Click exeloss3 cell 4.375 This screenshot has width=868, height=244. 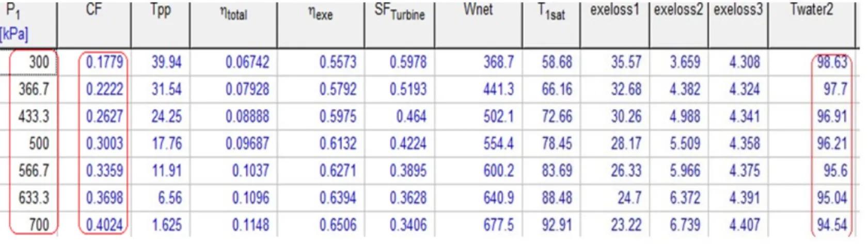(x=738, y=170)
